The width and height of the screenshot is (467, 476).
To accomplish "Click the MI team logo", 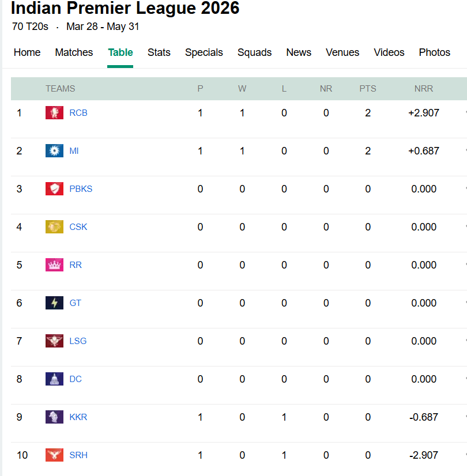I will [54, 150].
